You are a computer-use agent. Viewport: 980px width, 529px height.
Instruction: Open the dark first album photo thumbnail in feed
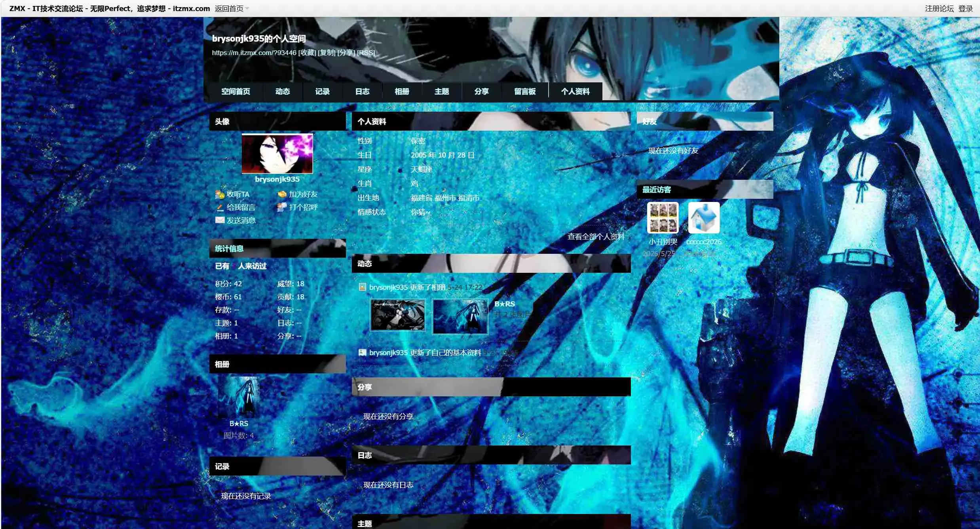click(x=397, y=315)
